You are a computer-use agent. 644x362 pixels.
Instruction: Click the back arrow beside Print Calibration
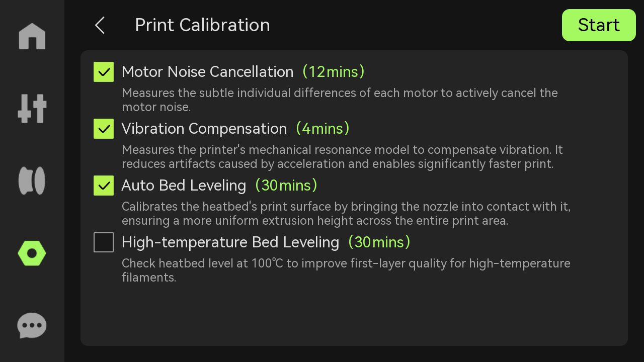100,25
